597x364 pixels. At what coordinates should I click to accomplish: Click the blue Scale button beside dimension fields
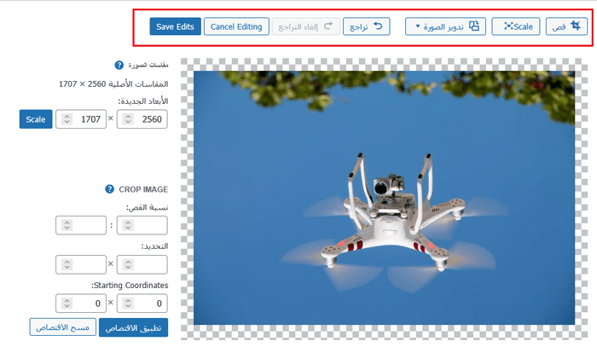(36, 119)
